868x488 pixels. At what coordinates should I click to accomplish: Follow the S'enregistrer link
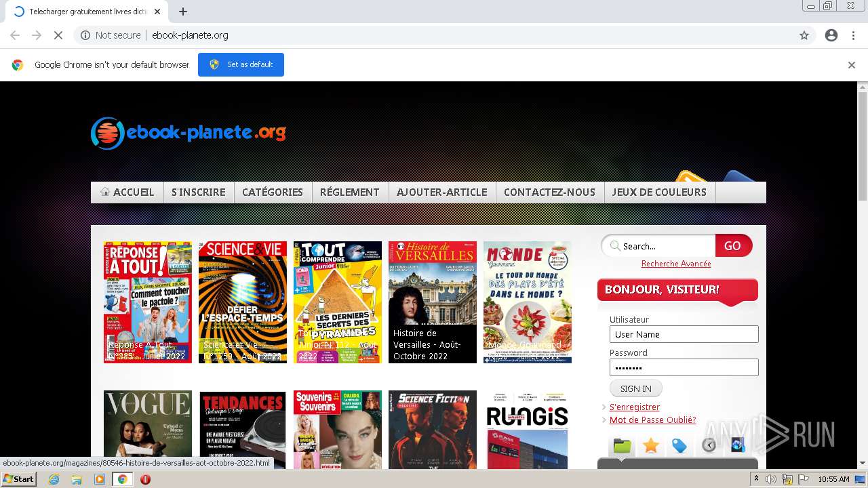[635, 407]
